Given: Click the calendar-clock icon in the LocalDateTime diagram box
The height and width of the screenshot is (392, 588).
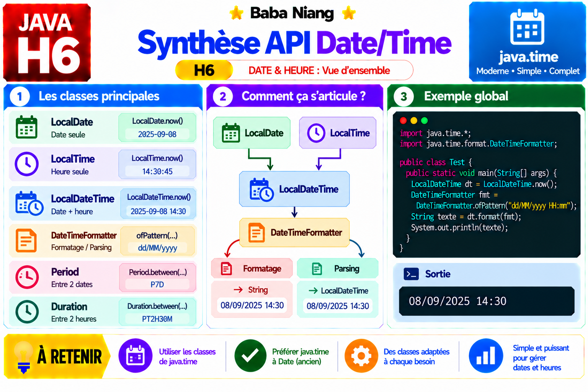Looking at the screenshot, I should click(x=261, y=189).
